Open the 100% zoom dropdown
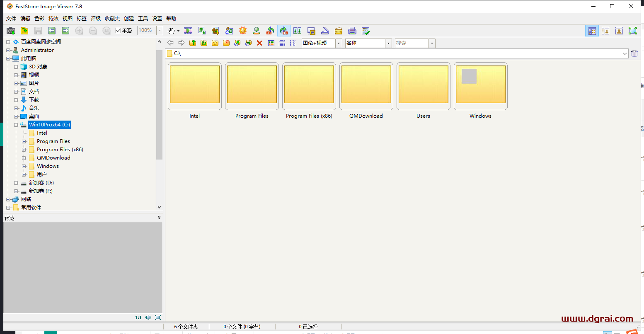 tap(160, 31)
